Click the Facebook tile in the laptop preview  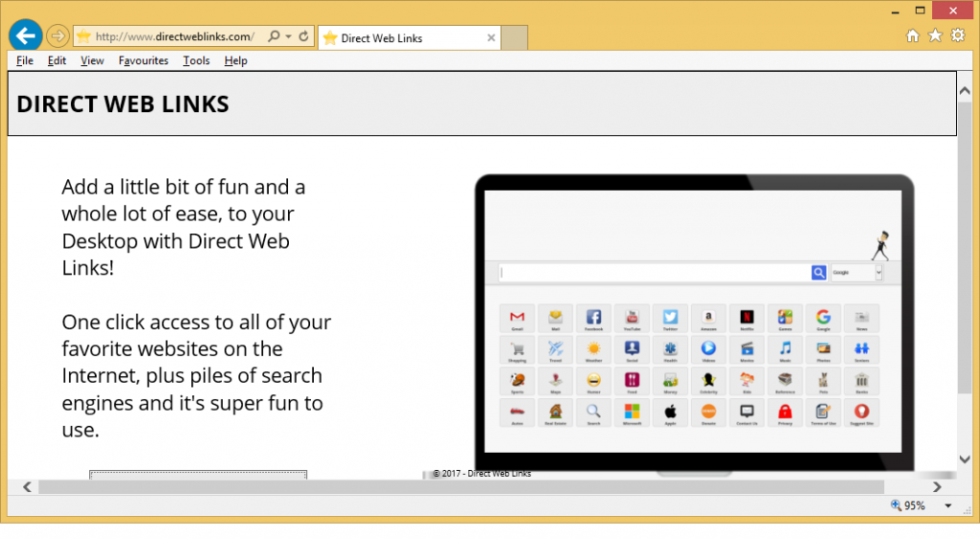[593, 318]
